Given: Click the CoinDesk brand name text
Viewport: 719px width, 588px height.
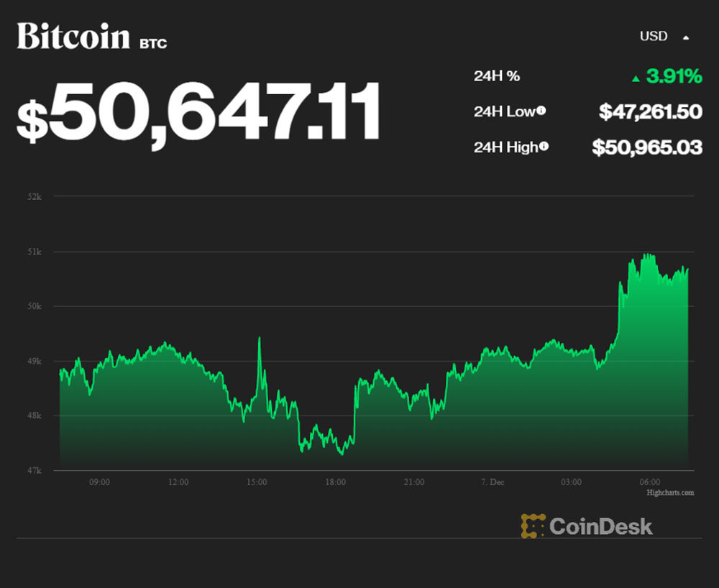Looking at the screenshot, I should pos(601,525).
